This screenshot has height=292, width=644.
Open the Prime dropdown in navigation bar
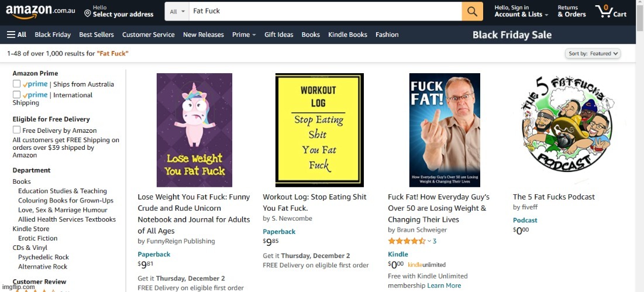coord(244,35)
